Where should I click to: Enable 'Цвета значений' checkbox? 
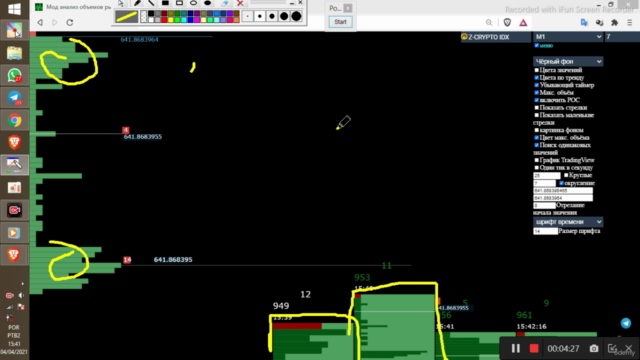click(537, 70)
